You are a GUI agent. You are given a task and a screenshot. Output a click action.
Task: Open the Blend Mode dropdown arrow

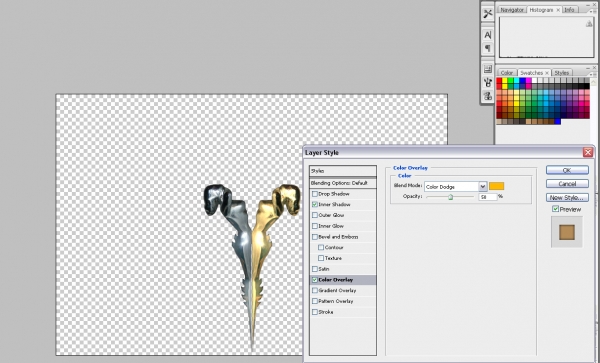click(x=483, y=186)
